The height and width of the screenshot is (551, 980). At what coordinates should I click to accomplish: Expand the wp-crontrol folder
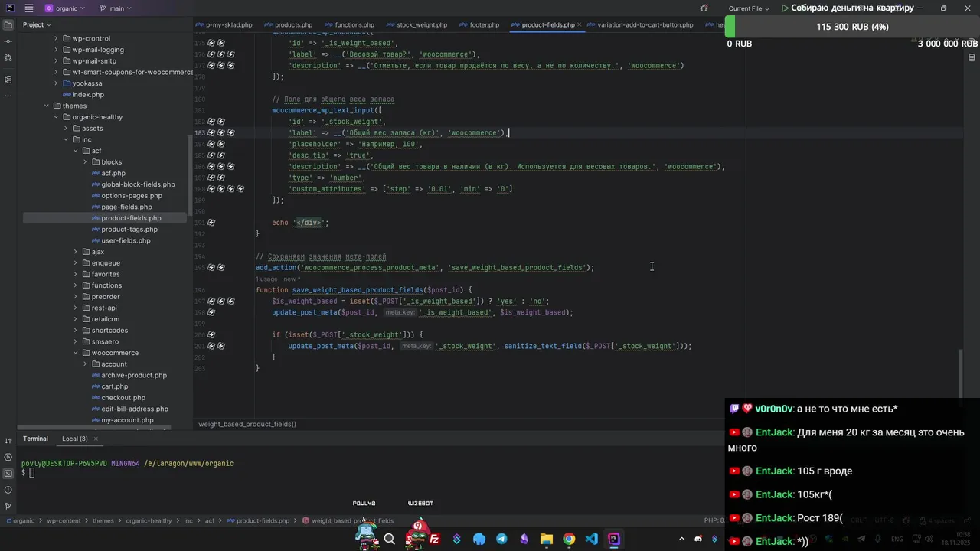pyautogui.click(x=56, y=38)
